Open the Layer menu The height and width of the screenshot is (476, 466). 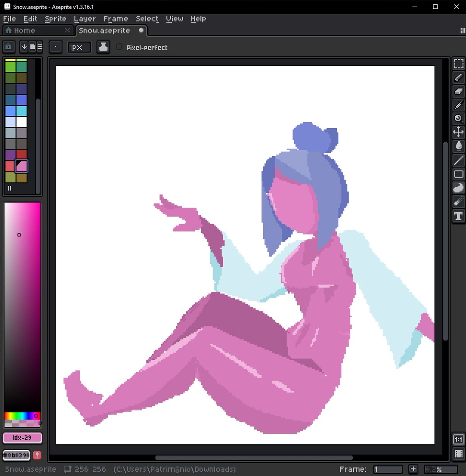[x=85, y=19]
